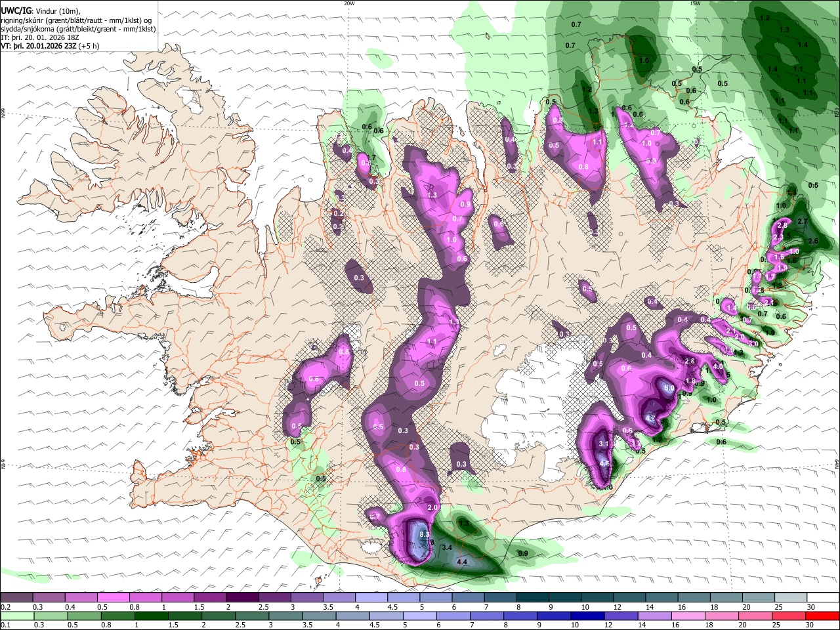Click the light pink swatch labeled 16, lower scale
The width and height of the screenshot is (840, 630).
tap(688, 616)
